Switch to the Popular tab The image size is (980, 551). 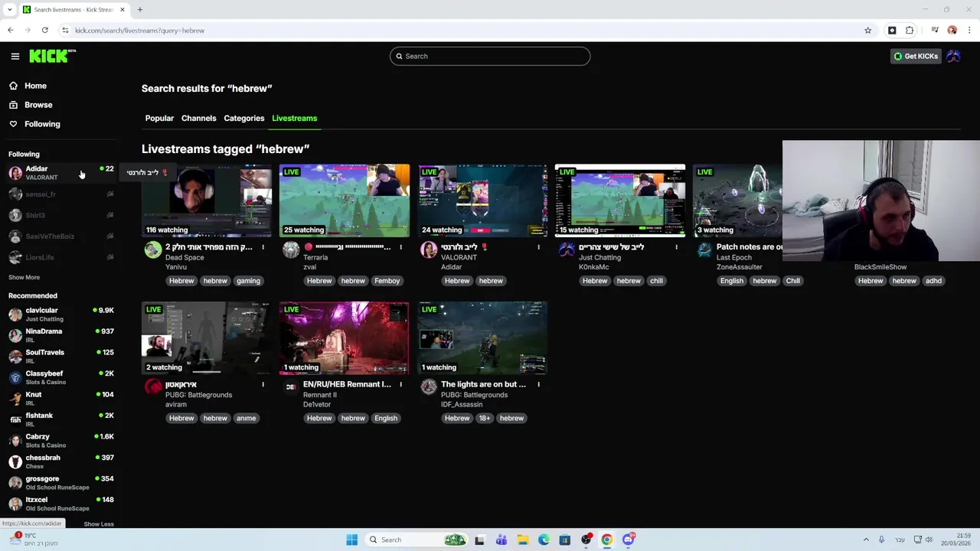click(x=159, y=119)
